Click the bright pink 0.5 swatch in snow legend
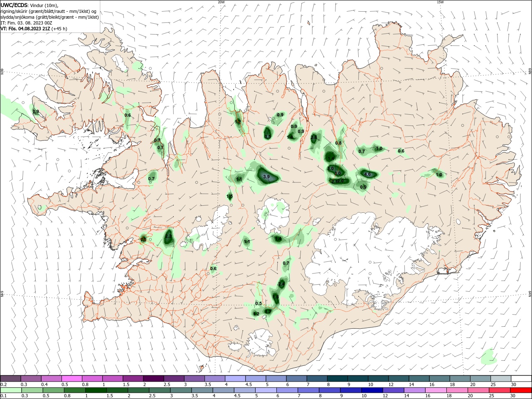 [72, 379]
